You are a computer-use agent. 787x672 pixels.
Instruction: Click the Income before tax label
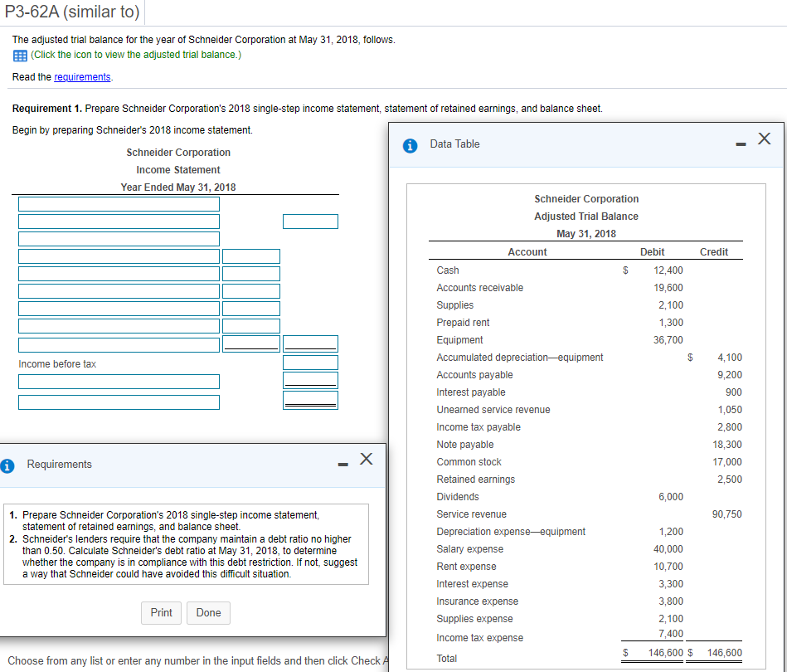(57, 364)
